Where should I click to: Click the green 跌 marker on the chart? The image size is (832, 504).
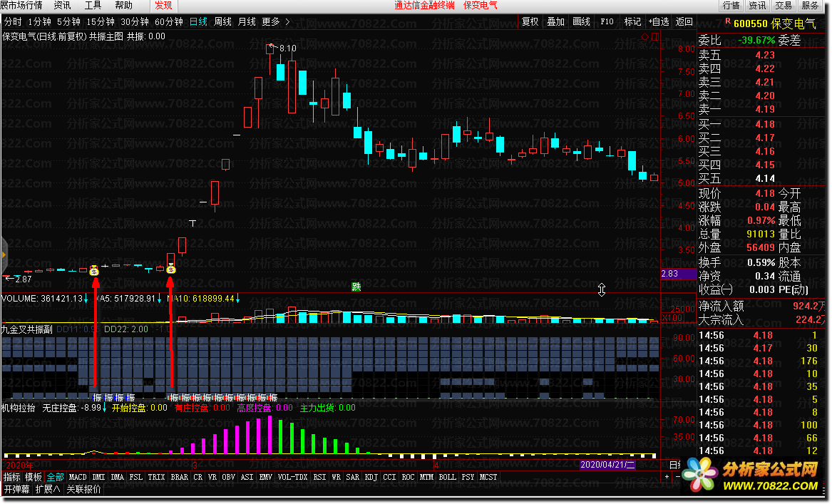point(356,287)
